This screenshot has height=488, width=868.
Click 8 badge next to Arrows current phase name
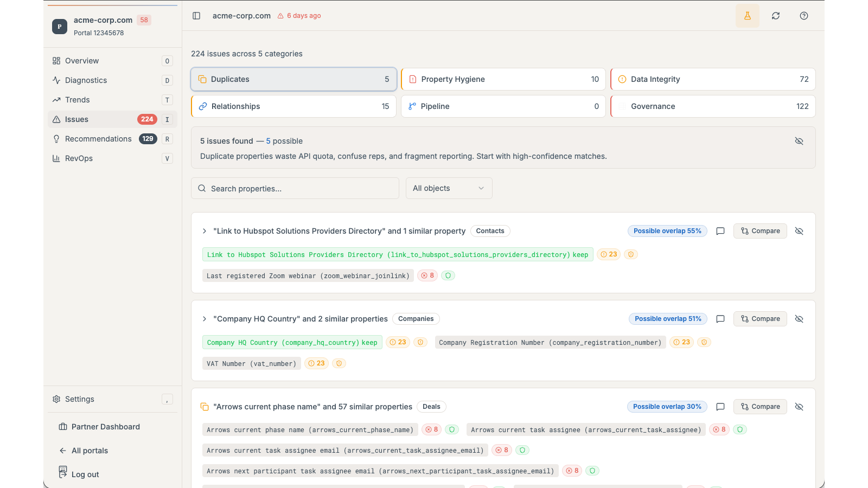coord(431,429)
